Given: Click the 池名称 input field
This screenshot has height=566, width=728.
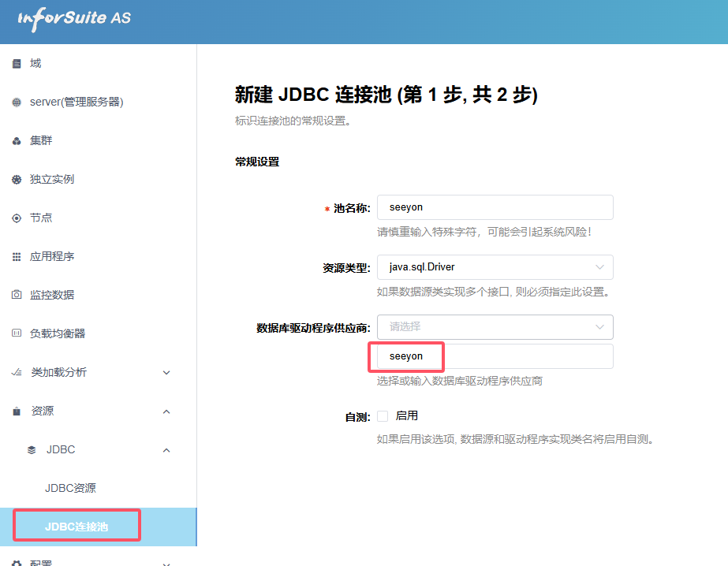Looking at the screenshot, I should (495, 207).
